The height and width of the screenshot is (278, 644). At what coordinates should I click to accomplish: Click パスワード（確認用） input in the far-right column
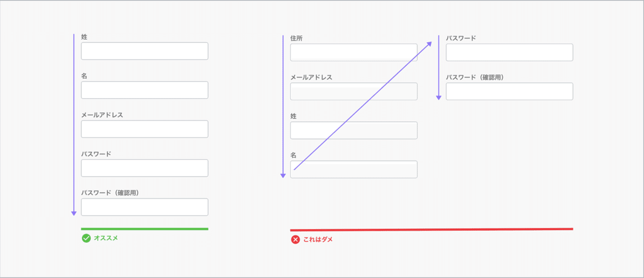[x=509, y=92]
